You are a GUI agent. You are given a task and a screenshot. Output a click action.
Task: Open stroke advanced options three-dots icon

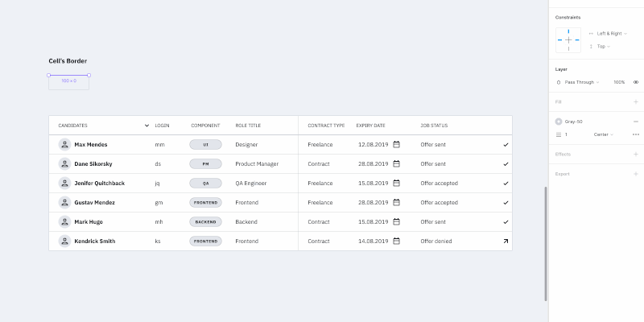click(635, 134)
